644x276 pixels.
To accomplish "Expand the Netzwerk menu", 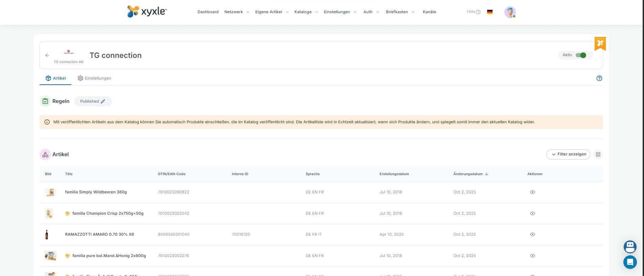I will point(237,12).
